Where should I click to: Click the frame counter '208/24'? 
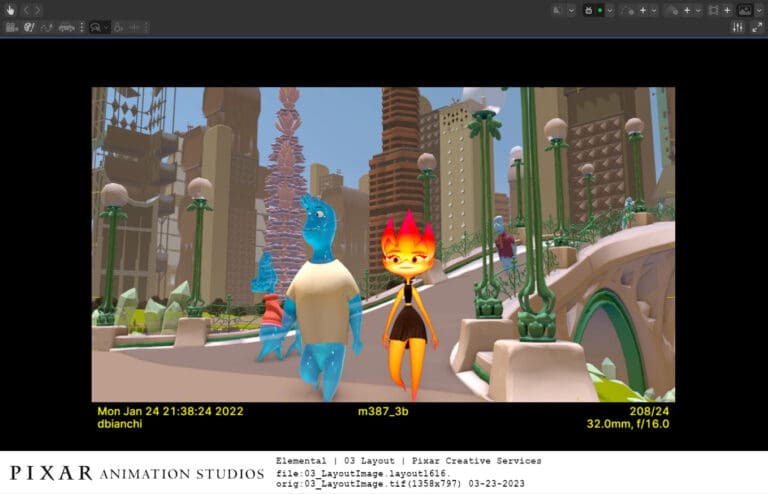pyautogui.click(x=649, y=411)
